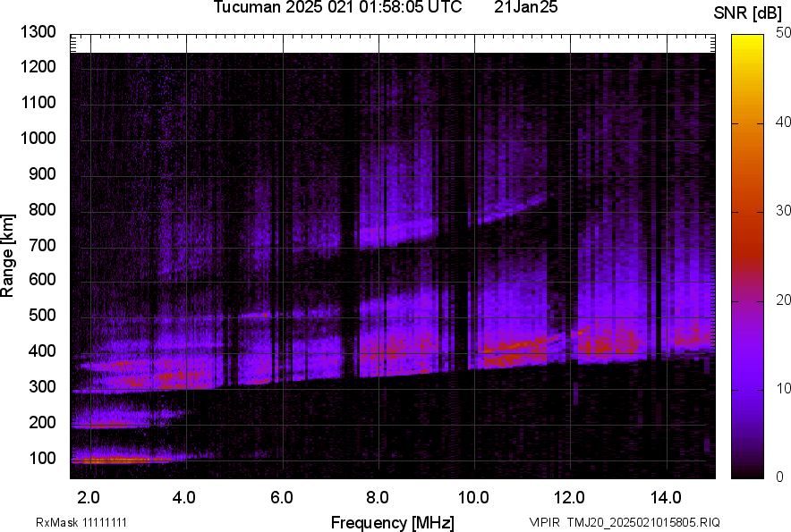Click the frequency tick label '4.0'
The width and height of the screenshot is (791, 532).
[x=183, y=498]
